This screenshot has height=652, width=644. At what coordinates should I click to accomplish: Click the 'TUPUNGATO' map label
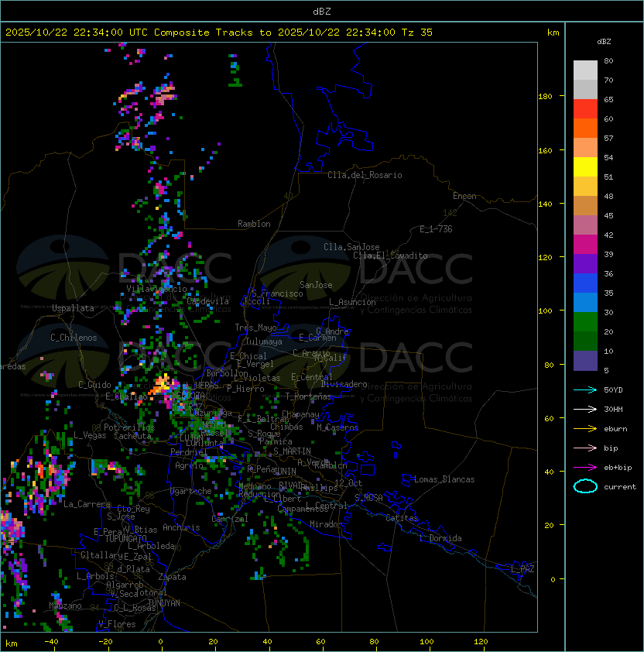(125, 538)
